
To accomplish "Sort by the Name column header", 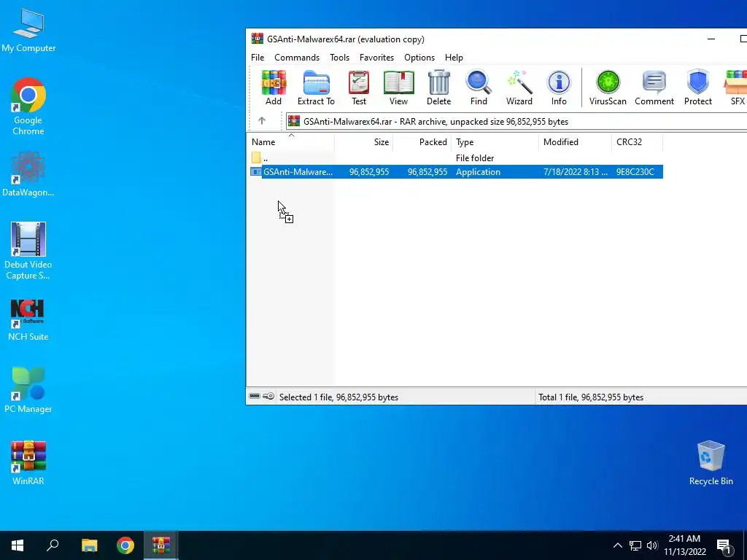I will (x=290, y=142).
